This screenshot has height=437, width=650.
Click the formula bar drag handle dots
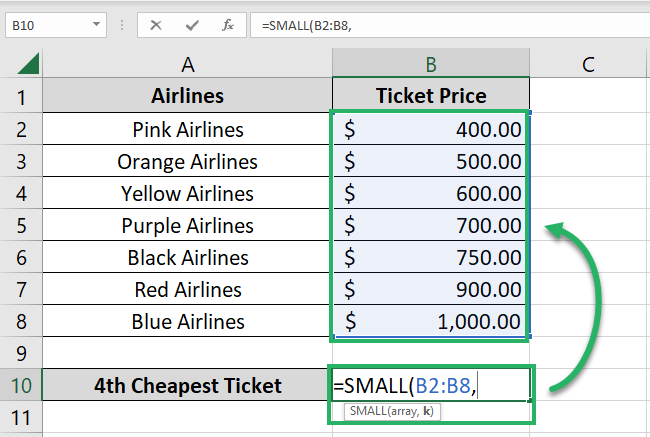point(123,23)
